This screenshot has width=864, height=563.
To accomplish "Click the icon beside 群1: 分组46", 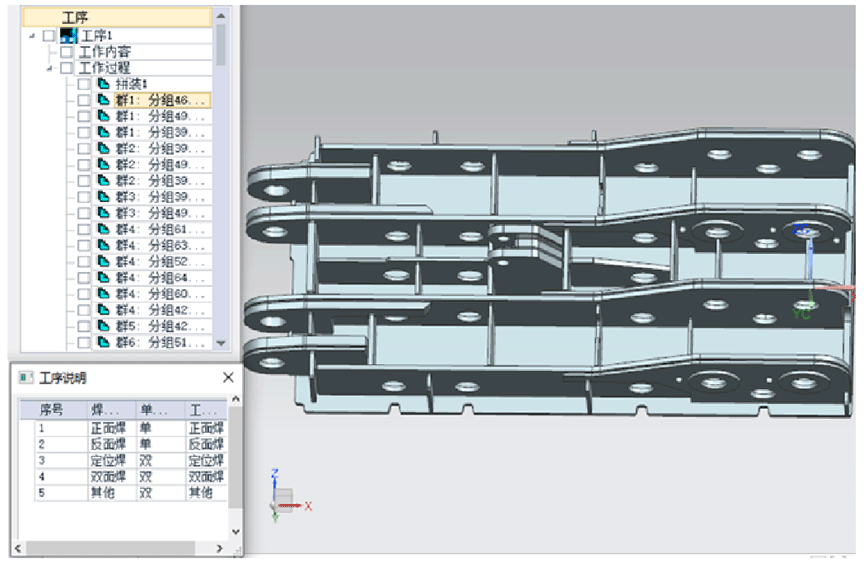I will [x=102, y=100].
